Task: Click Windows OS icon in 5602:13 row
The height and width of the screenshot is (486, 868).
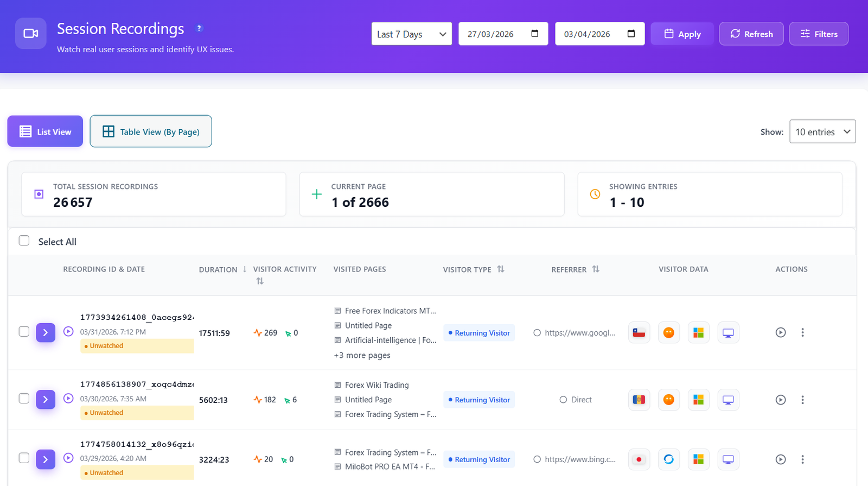Action: [x=698, y=400]
